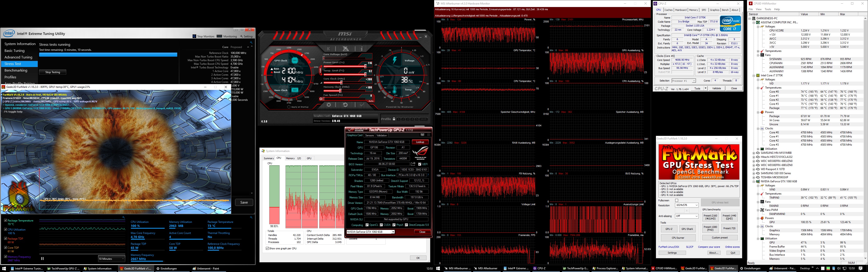Take GPU-Z screenshot with camera icon
The height and width of the screenshot is (272, 868).
tap(422, 135)
